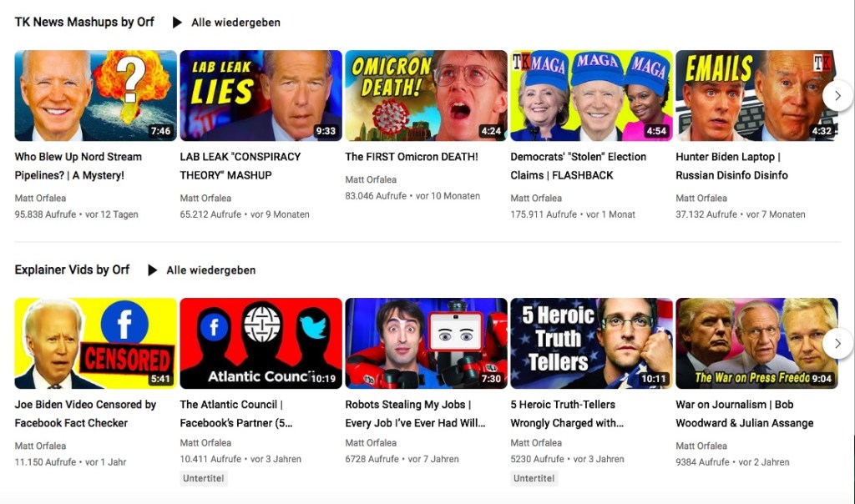Click Untertitel badge under Atlantic Council video

pos(204,478)
